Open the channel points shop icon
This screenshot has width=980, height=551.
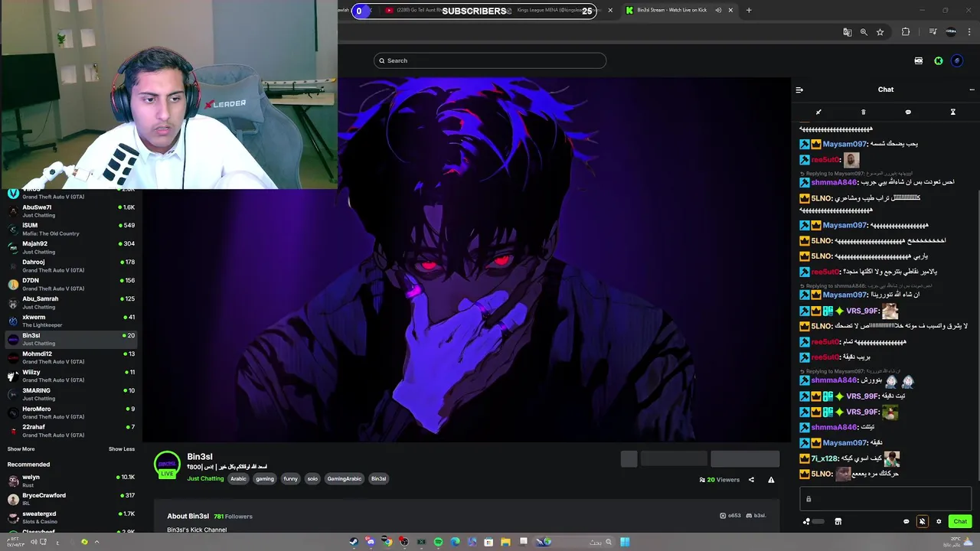click(838, 521)
